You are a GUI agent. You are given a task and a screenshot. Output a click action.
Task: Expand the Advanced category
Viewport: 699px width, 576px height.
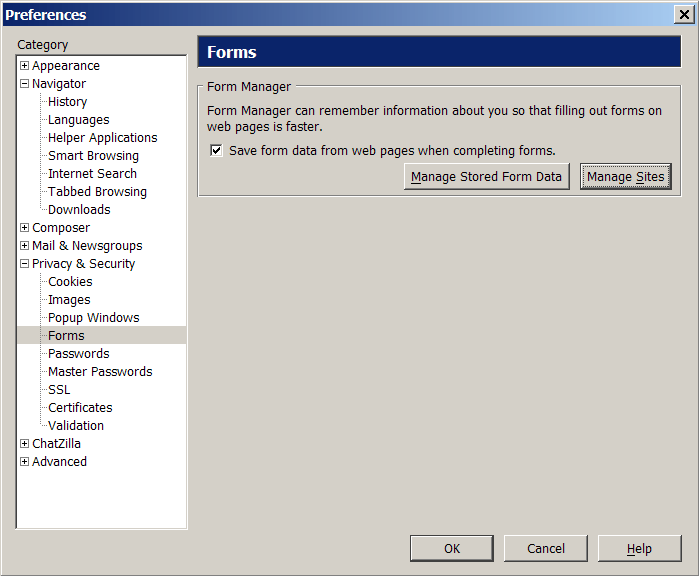pyautogui.click(x=25, y=461)
